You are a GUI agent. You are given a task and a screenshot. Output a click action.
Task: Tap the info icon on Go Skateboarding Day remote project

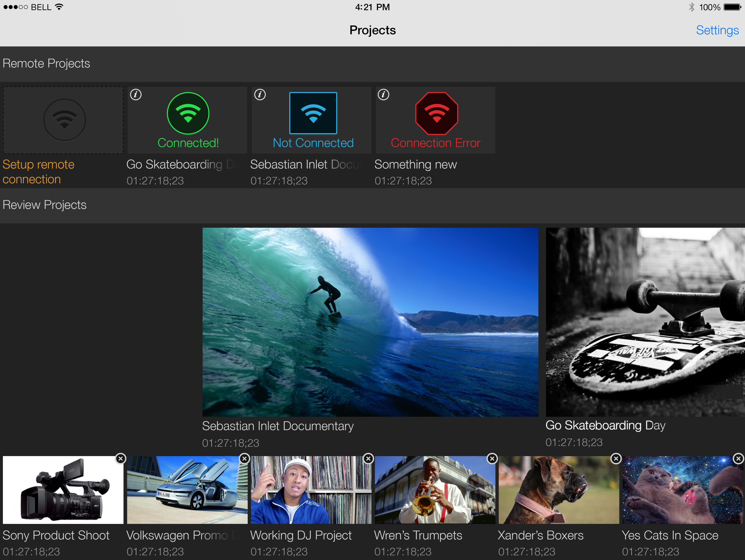[x=136, y=95]
